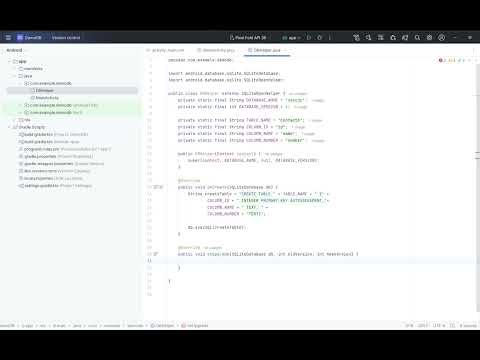
Task: Click onUpgrade override gutter icon
Action: pyautogui.click(x=156, y=254)
